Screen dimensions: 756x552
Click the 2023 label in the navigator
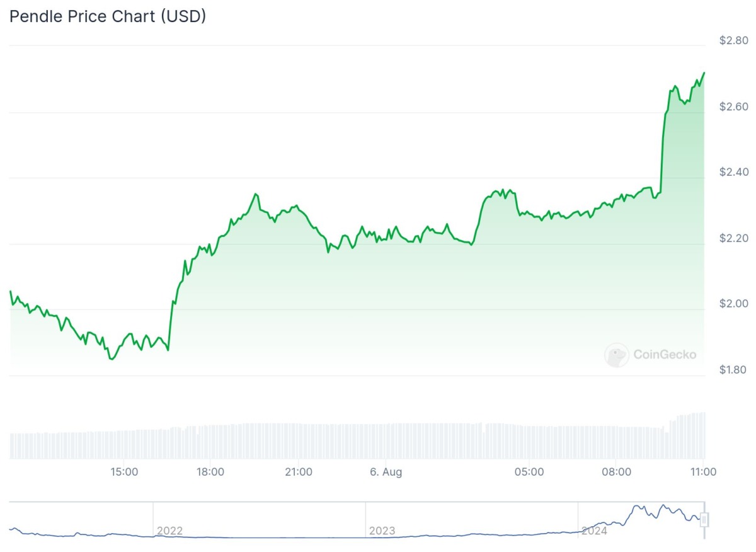pos(382,531)
